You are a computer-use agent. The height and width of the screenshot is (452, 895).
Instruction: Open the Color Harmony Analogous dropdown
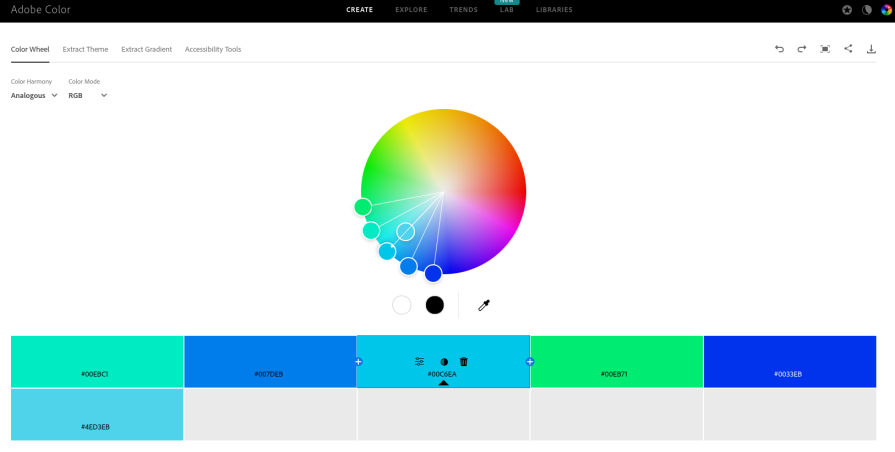[x=34, y=95]
